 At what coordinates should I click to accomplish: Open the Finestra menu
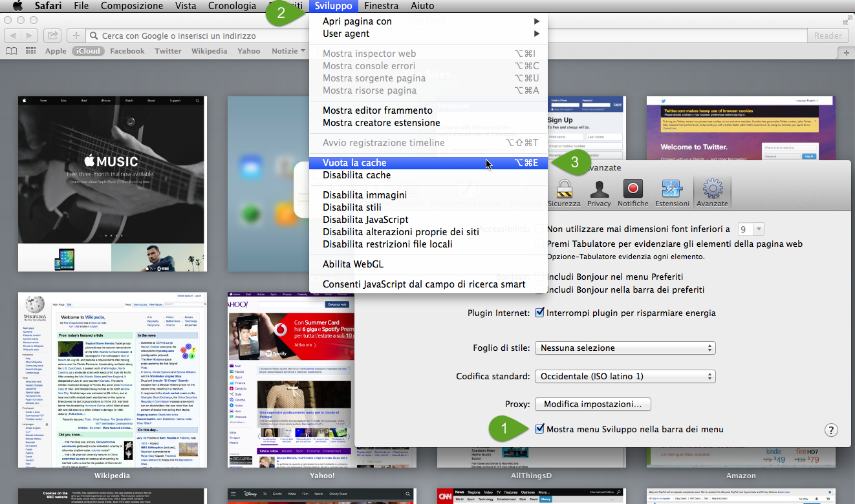tap(382, 6)
